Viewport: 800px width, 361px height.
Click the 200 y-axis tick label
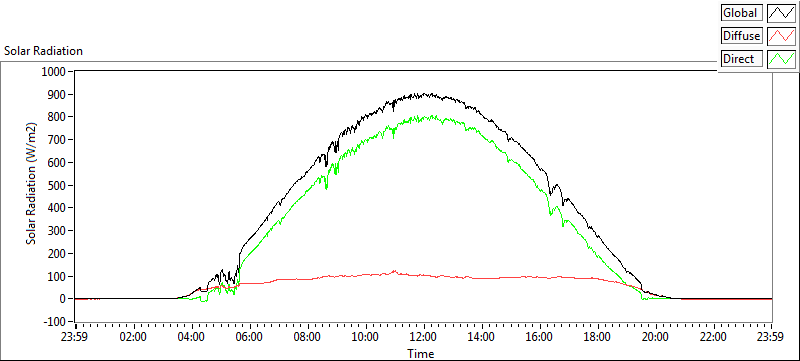(x=56, y=253)
